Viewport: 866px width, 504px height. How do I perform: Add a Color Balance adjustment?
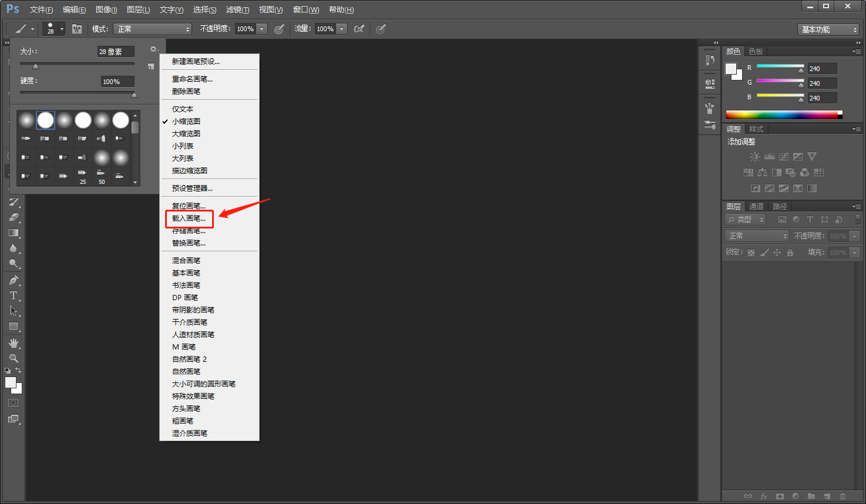[762, 173]
